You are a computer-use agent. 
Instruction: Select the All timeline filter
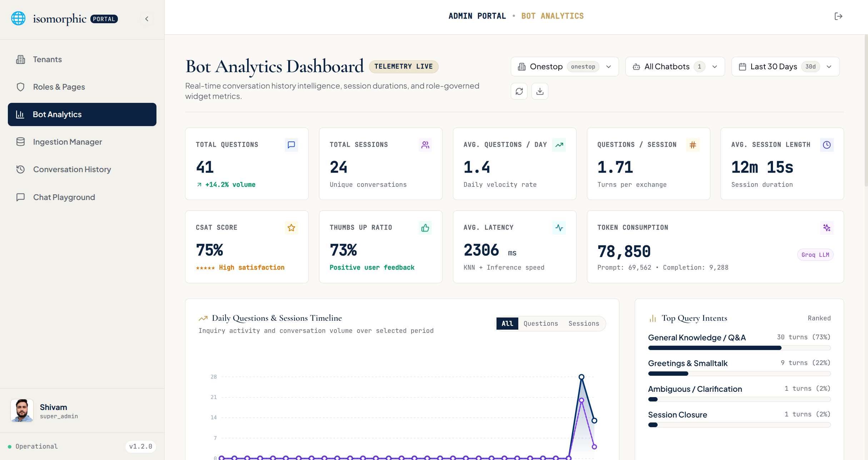click(507, 324)
